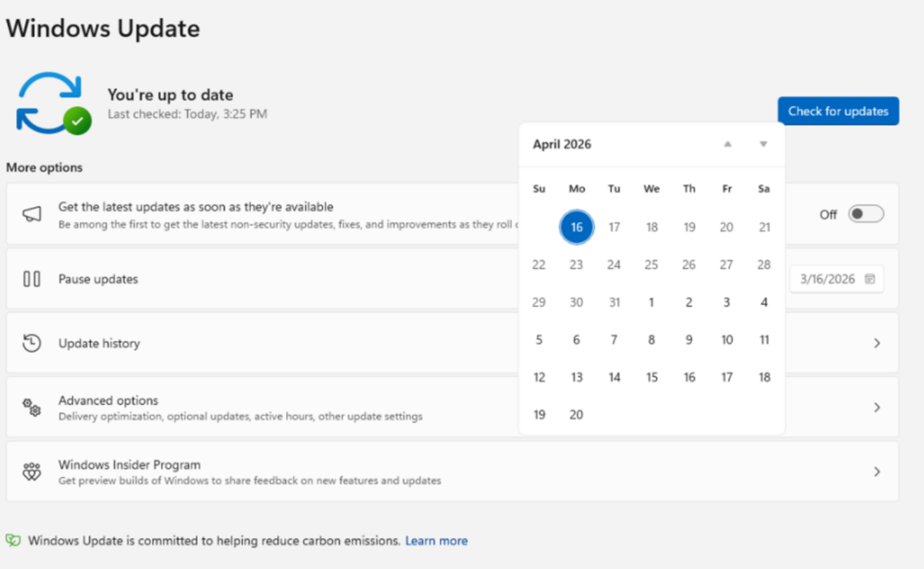Click the pause icon beside Pause updates
This screenshot has height=569, width=924.
pyautogui.click(x=31, y=278)
